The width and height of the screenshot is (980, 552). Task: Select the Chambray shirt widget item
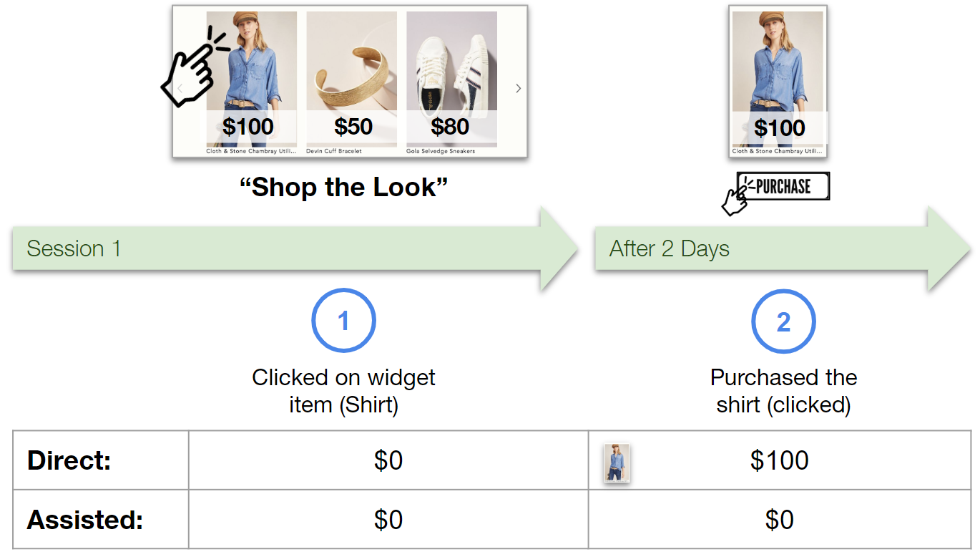click(x=251, y=80)
